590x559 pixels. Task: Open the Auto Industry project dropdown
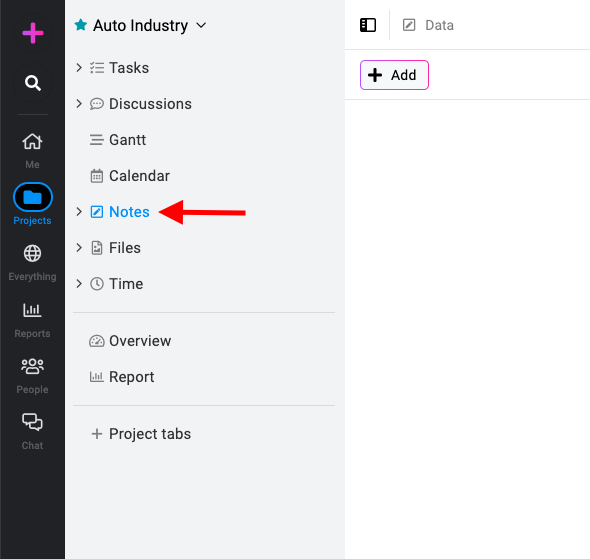point(201,26)
